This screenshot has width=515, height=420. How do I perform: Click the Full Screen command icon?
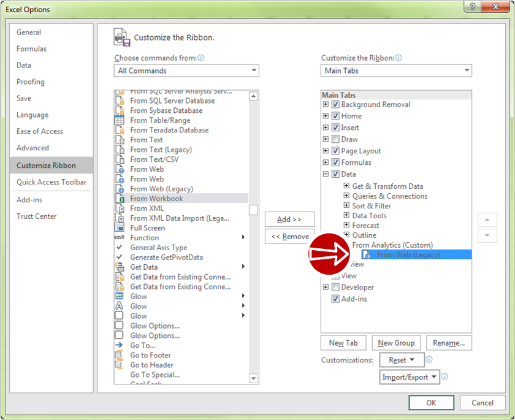(x=120, y=228)
